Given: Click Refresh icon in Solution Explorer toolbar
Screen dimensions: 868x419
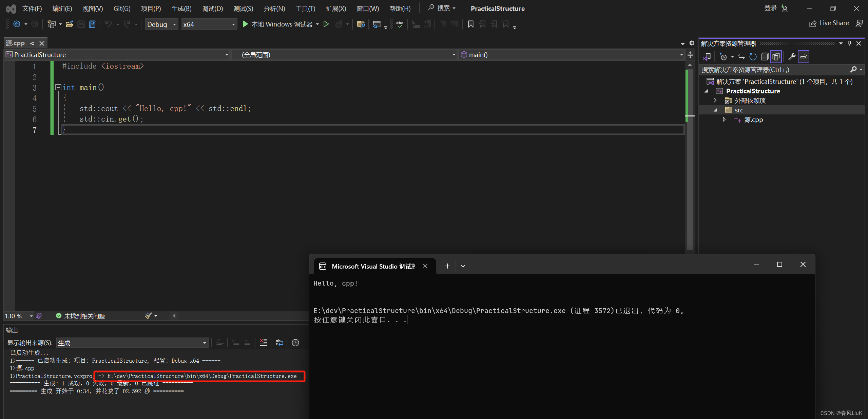Looking at the screenshot, I should coord(753,57).
